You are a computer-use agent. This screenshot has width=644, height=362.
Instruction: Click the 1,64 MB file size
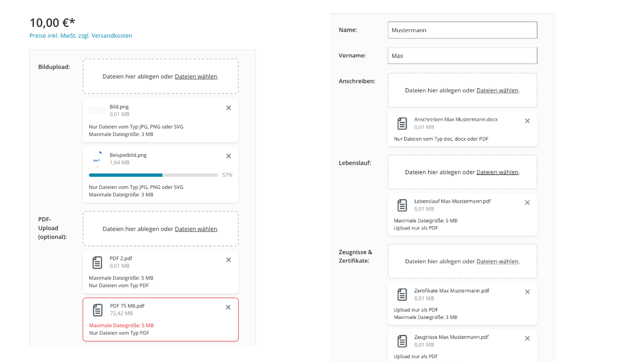119,163
